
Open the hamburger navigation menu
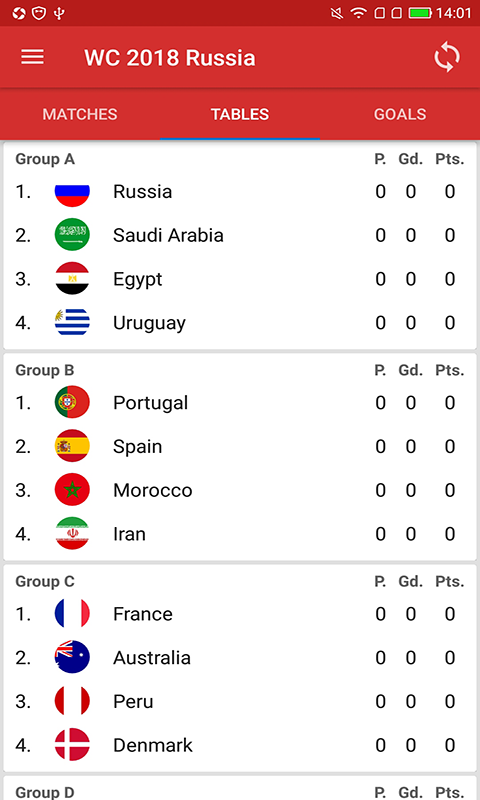32,57
